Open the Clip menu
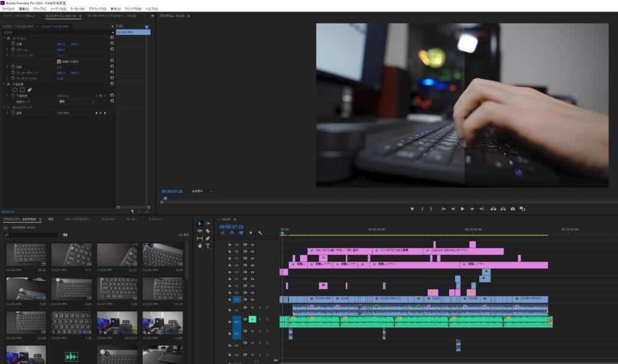The image size is (618, 364). pos(39,8)
